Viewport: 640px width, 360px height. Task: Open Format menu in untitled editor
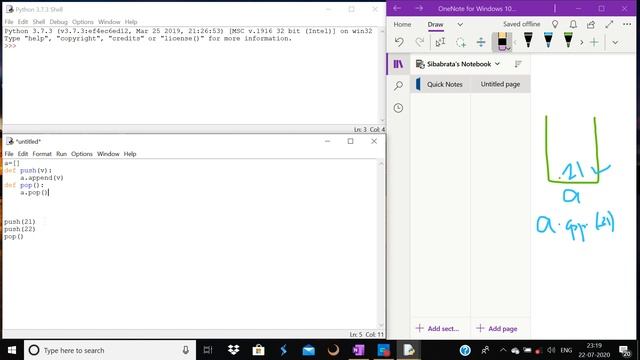coord(42,154)
